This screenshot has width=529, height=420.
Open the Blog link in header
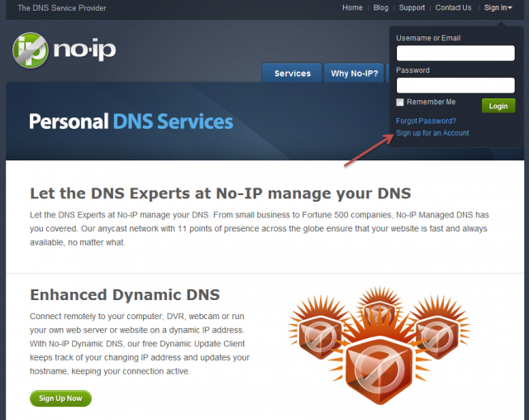[380, 7]
